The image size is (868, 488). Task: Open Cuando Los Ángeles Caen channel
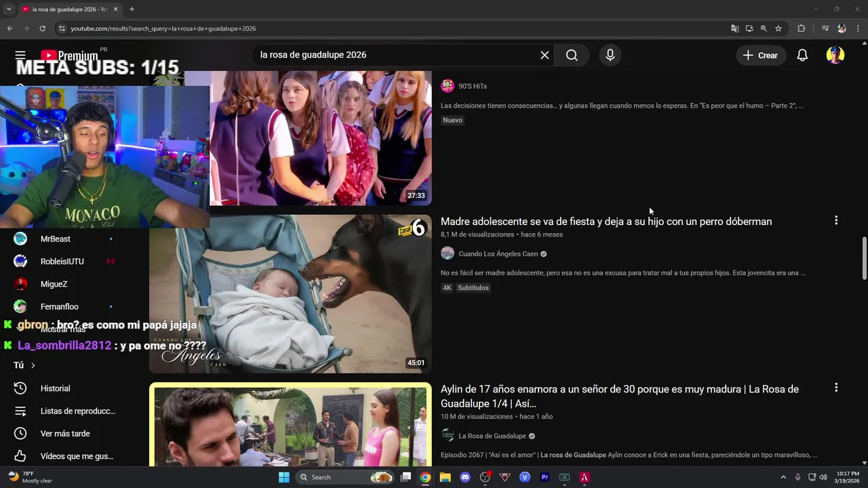498,254
